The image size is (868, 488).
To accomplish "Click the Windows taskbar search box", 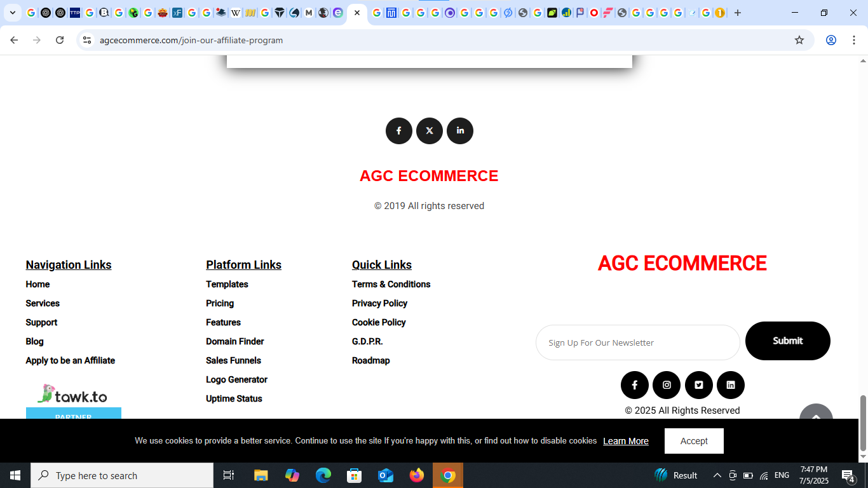I will [x=122, y=475].
